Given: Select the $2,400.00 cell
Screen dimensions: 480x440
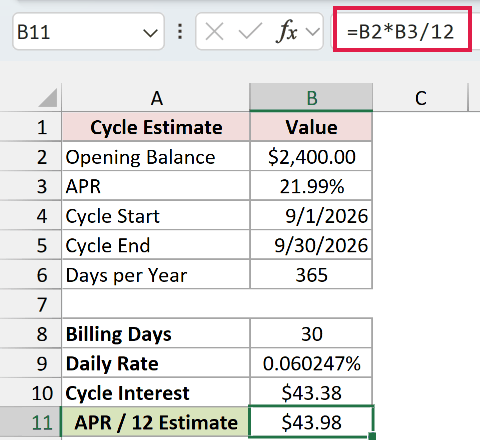Looking at the screenshot, I should click(x=311, y=157).
